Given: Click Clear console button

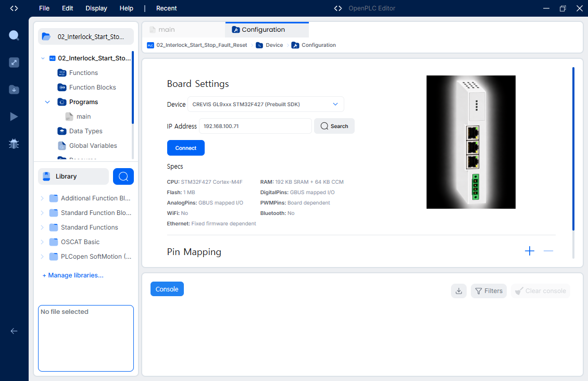Looking at the screenshot, I should 541,291.
